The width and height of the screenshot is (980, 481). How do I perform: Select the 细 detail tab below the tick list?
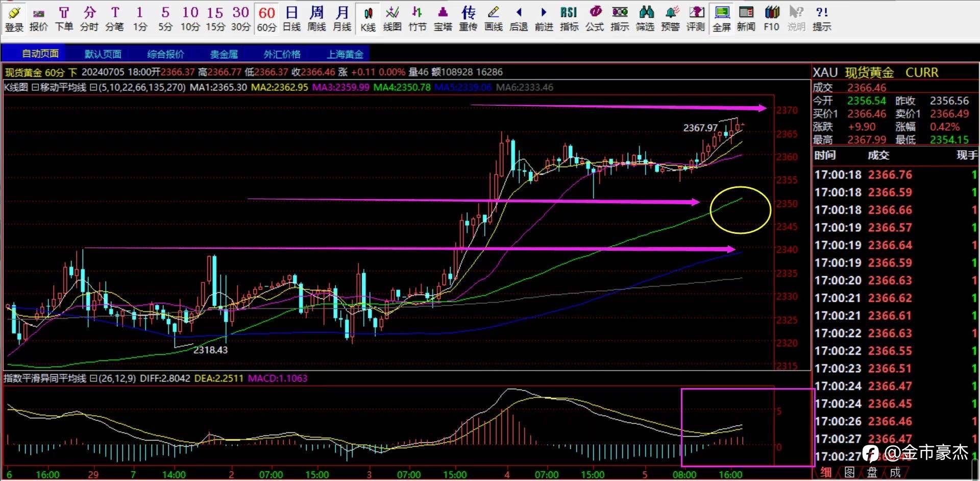[826, 473]
